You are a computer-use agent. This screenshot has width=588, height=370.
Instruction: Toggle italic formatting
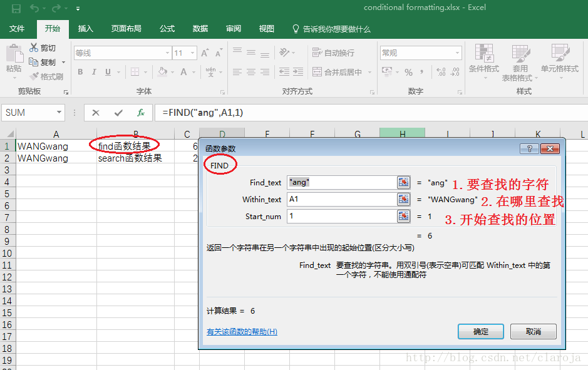(94, 72)
